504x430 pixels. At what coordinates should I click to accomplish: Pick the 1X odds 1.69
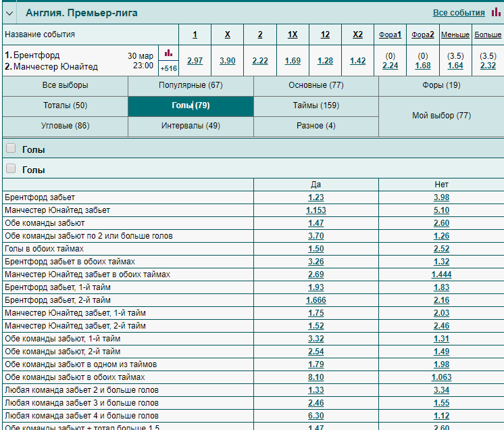293,60
